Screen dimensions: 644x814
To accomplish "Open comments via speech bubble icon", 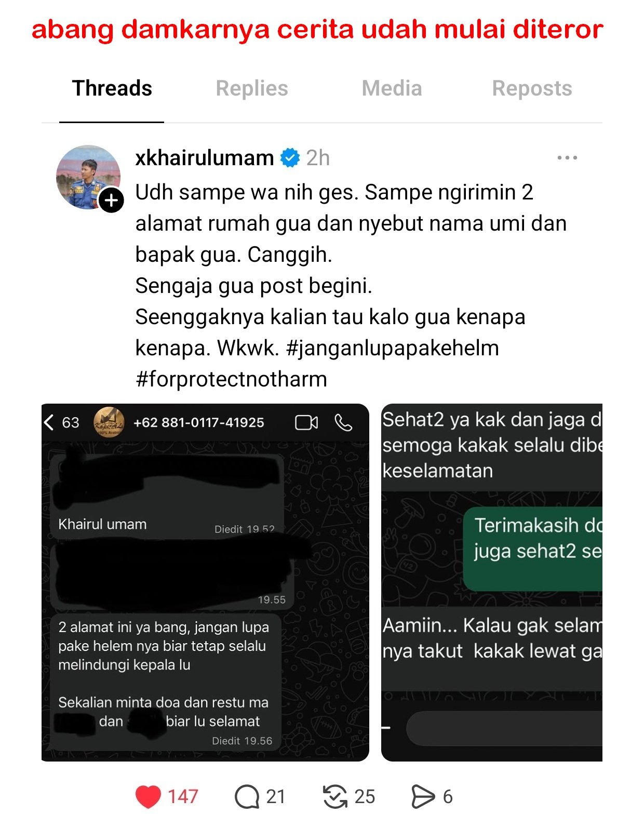I will [247, 796].
